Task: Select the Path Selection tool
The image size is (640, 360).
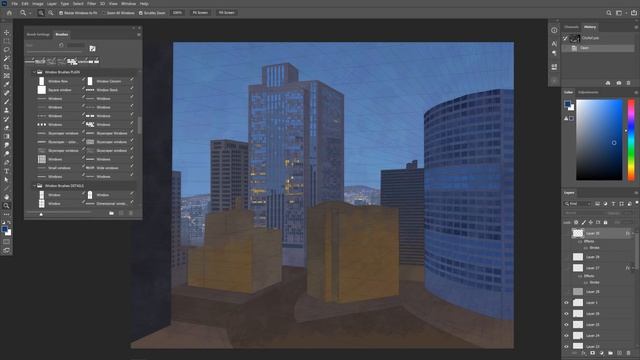Action: (x=7, y=180)
